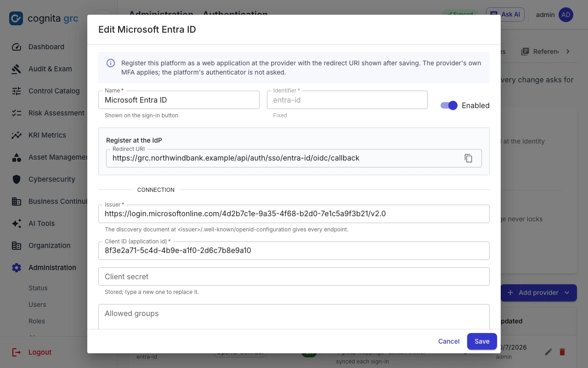This screenshot has height=368, width=588.
Task: Copy the Redirect URI to clipboard
Action: click(469, 158)
